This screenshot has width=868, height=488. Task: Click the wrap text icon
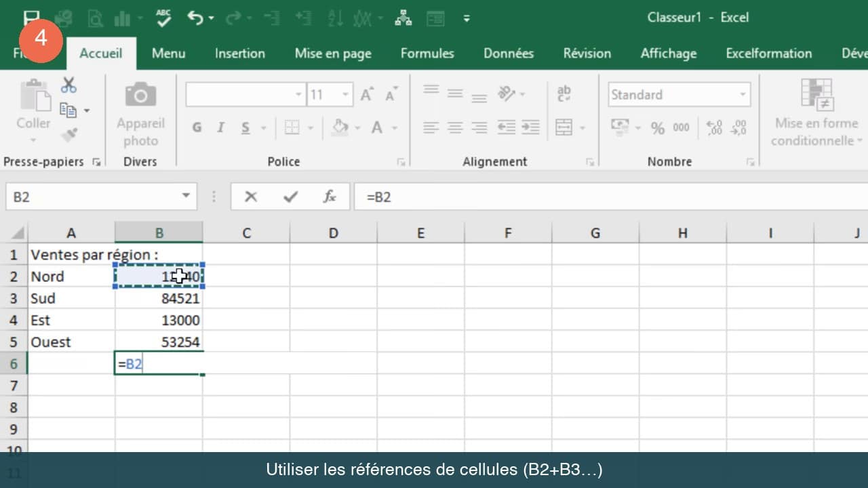(x=564, y=94)
